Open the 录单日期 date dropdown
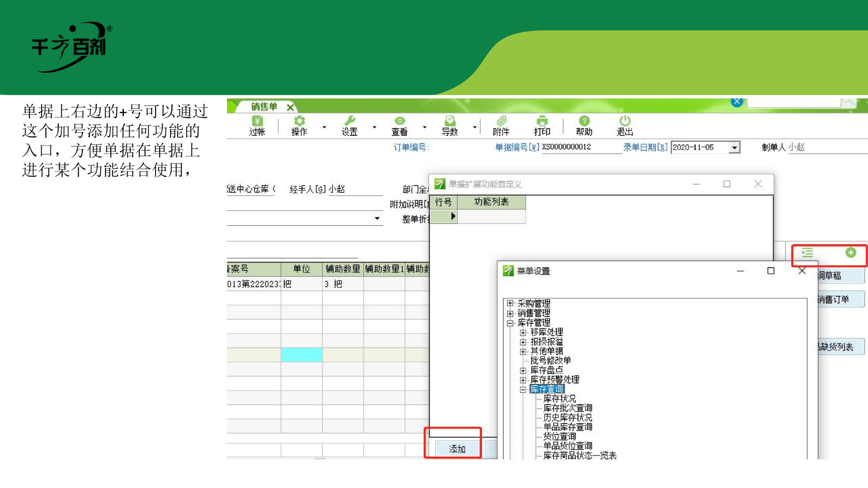Screen dimensions: 868x488 pos(734,148)
